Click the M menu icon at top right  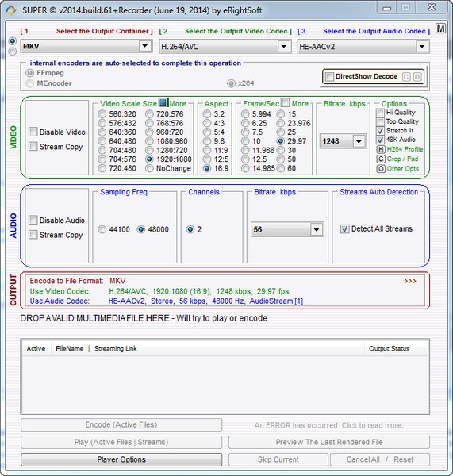[x=440, y=29]
